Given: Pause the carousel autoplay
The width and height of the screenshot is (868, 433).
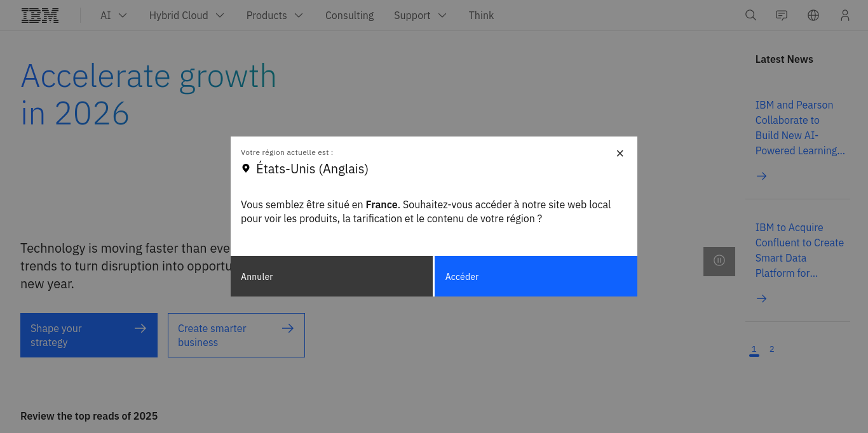Looking at the screenshot, I should pos(719,261).
